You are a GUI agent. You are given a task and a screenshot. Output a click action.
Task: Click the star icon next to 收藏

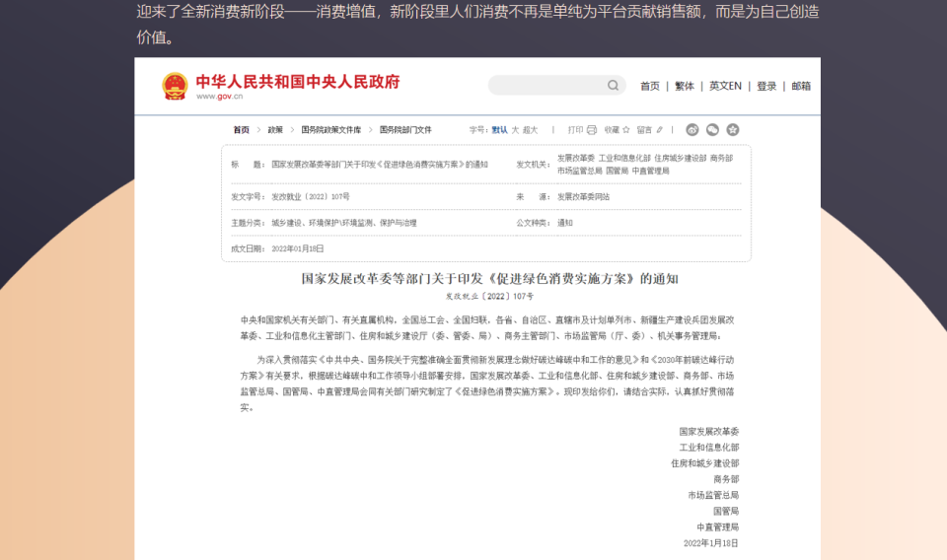626,130
